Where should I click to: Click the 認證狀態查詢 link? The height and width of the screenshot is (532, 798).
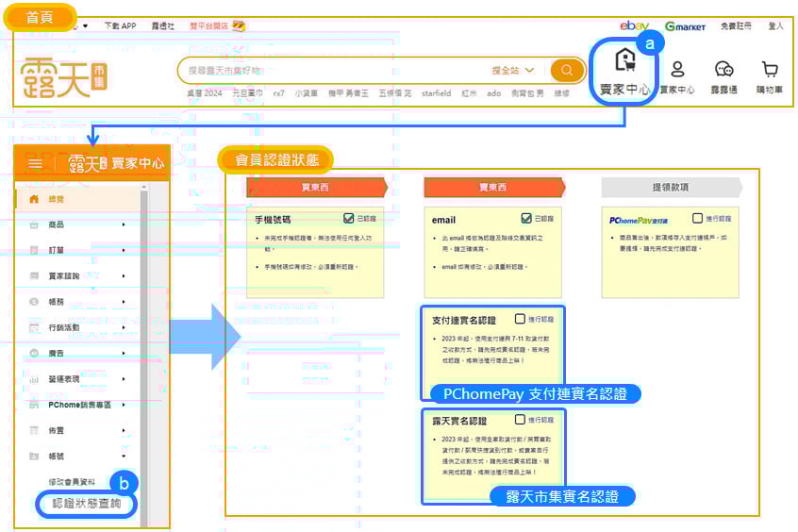tap(87, 504)
